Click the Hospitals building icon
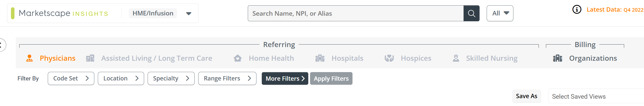This screenshot has height=106, width=644. (x=320, y=58)
